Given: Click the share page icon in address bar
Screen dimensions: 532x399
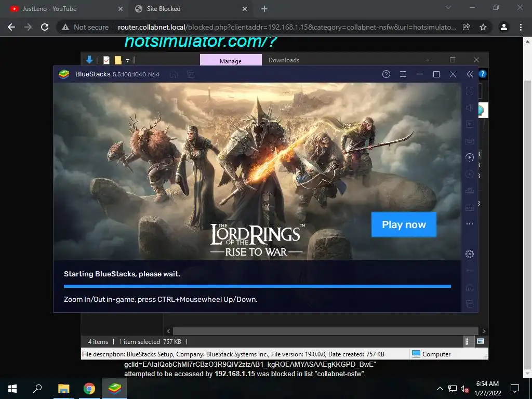Looking at the screenshot, I should click(467, 27).
